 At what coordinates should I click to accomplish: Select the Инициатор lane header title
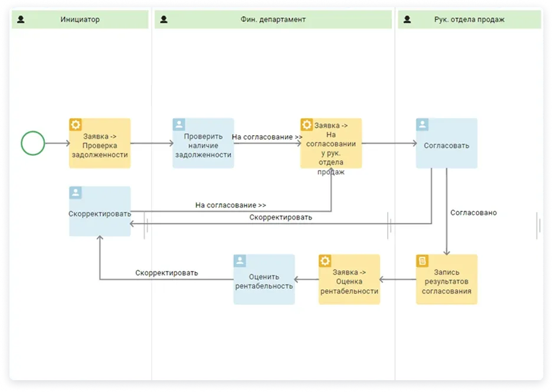(x=80, y=19)
